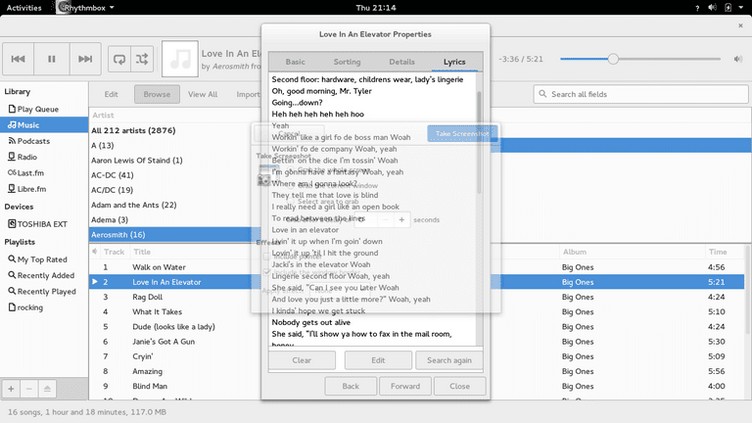This screenshot has width=752, height=423.
Task: Click the add playlist plus button
Action: (x=11, y=389)
